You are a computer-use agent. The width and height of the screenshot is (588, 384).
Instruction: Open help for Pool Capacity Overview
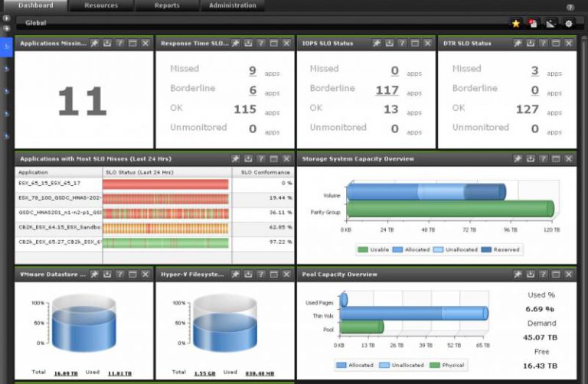click(543, 274)
